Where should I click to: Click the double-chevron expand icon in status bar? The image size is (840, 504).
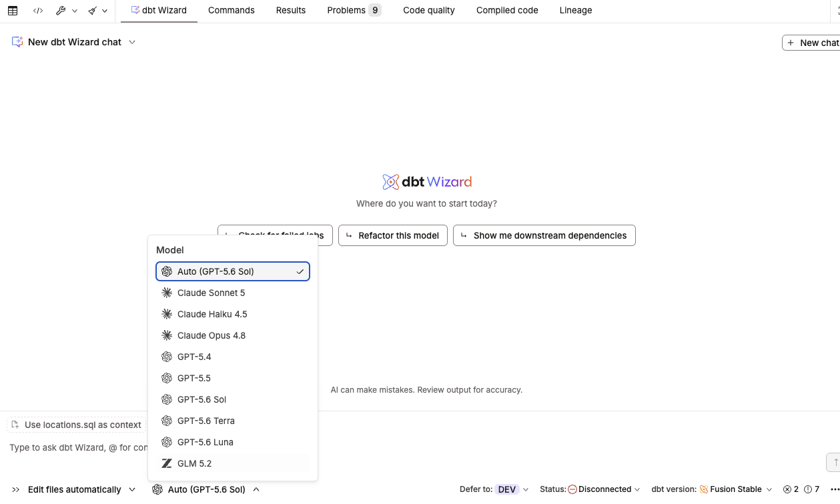(x=15, y=489)
